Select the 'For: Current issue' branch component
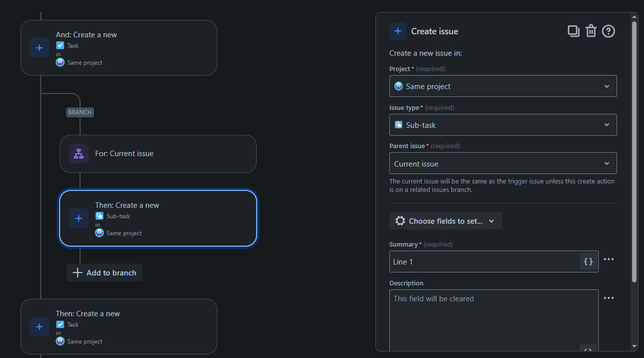The height and width of the screenshot is (358, 644). pyautogui.click(x=158, y=154)
